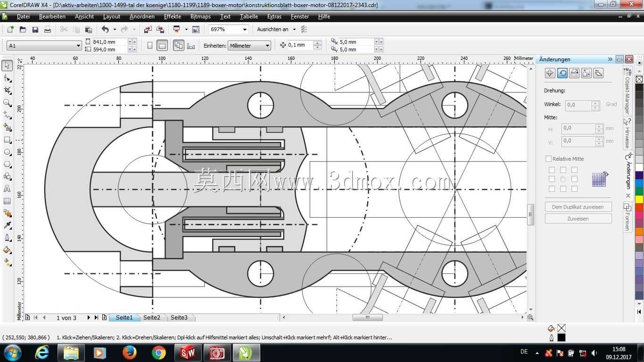The width and height of the screenshot is (644, 362).
Task: Open the undo history dropdown arrow
Action: pyautogui.click(x=115, y=29)
